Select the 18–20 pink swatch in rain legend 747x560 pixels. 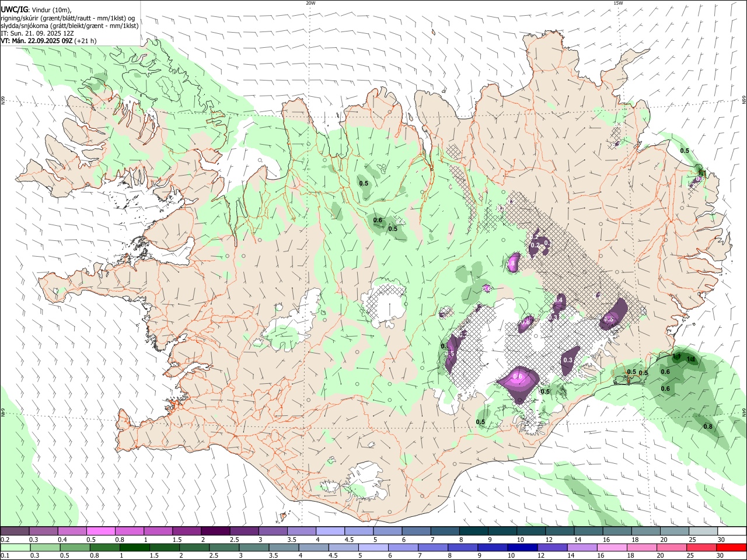point(642,547)
